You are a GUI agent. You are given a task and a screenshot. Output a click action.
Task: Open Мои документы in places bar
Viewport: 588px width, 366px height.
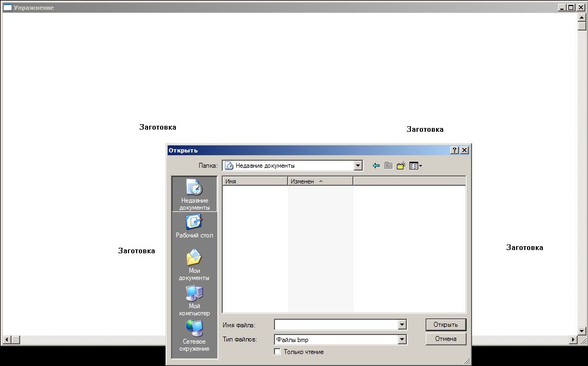(x=194, y=265)
